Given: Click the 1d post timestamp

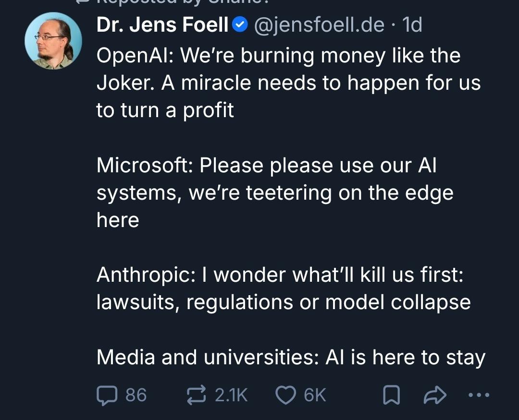Looking at the screenshot, I should click(x=412, y=25).
